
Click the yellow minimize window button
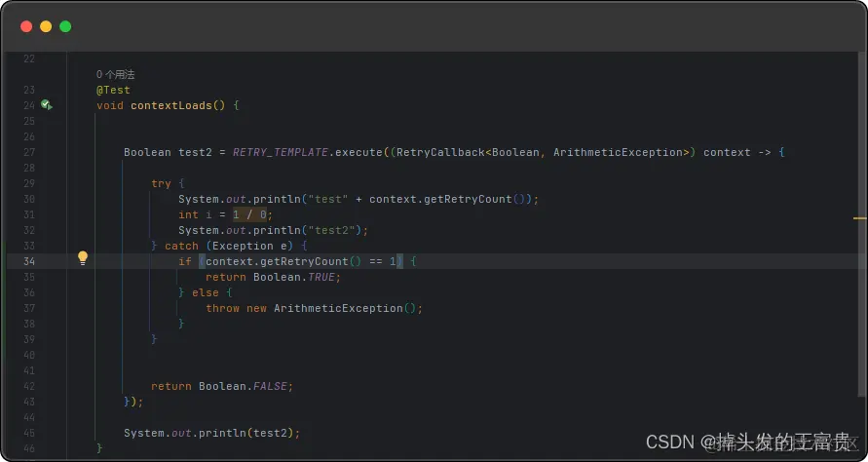click(46, 26)
